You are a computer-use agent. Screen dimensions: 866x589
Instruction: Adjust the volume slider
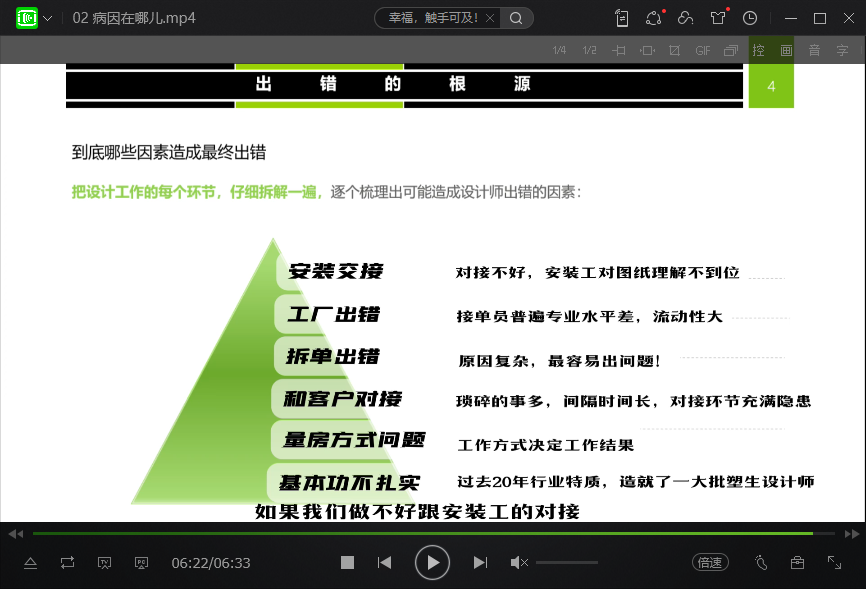(567, 562)
